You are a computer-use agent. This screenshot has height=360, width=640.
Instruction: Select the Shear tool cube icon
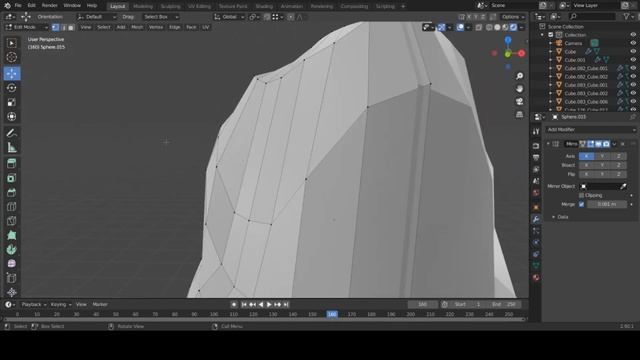[11, 278]
